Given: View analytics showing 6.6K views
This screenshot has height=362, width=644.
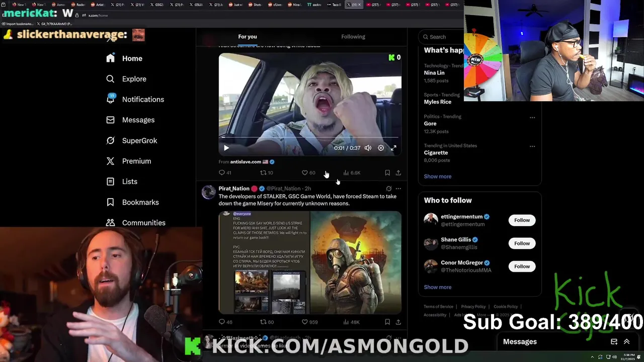Looking at the screenshot, I should click(x=352, y=172).
